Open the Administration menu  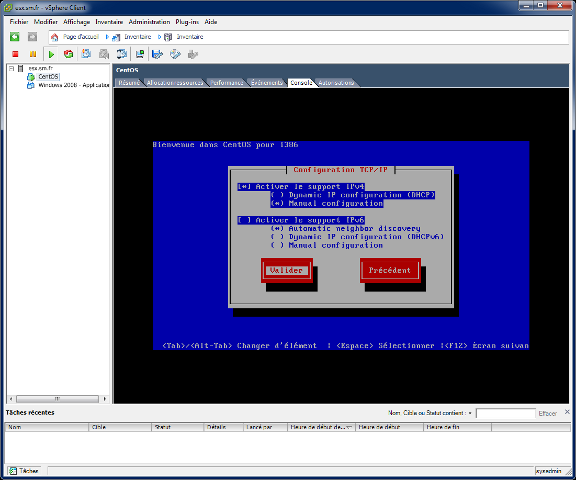tap(149, 22)
